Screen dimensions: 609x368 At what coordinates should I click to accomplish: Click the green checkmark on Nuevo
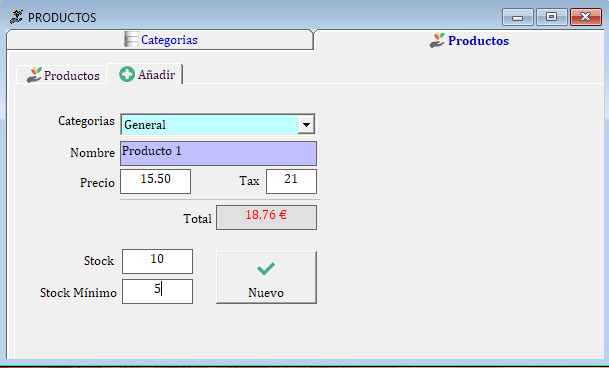click(266, 269)
